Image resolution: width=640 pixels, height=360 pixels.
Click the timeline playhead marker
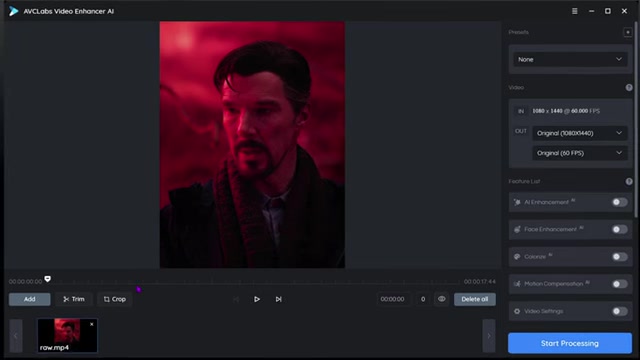pyautogui.click(x=48, y=279)
